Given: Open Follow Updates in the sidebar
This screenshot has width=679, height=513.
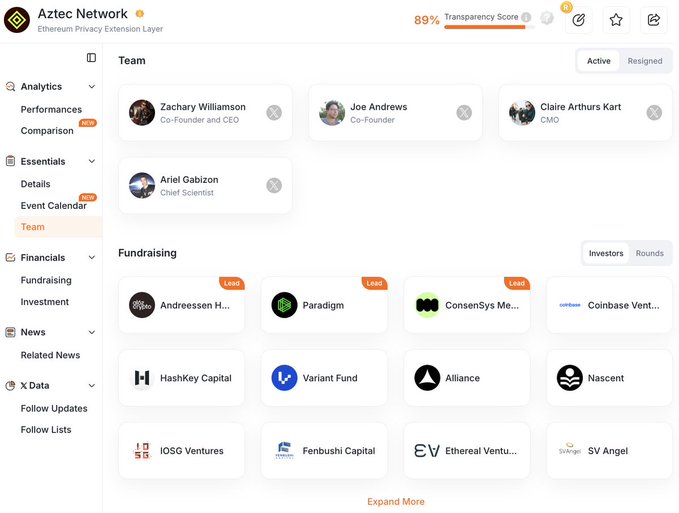Looking at the screenshot, I should (54, 408).
